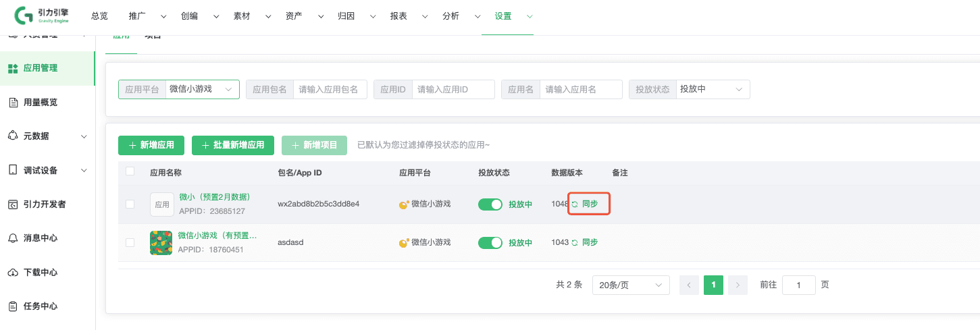Click the 调试设备 tablet icon
Screen dimensions: 980x330
12,170
